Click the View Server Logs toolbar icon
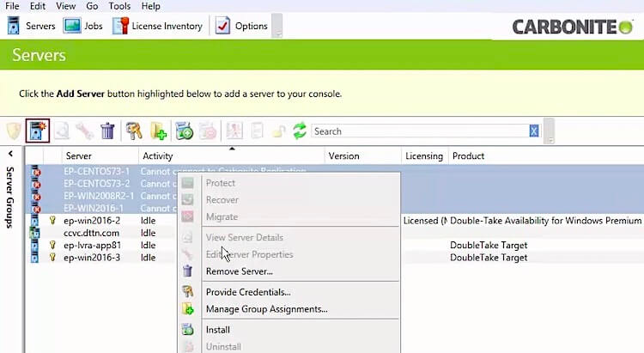 (x=257, y=131)
